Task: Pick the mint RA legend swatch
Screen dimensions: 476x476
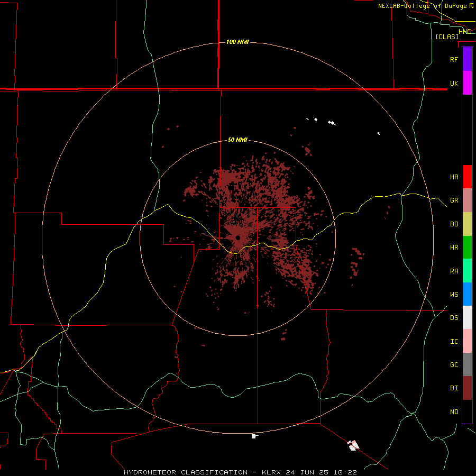Action: tap(467, 271)
